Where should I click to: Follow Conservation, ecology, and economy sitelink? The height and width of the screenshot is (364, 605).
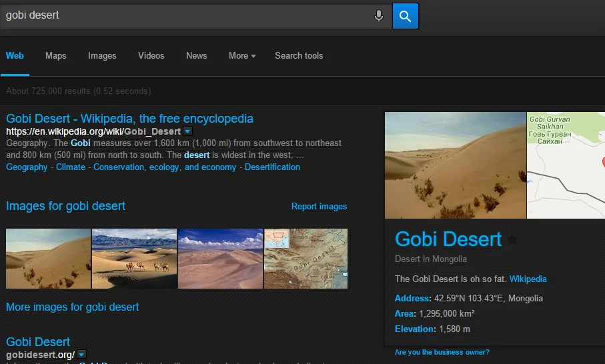[165, 167]
